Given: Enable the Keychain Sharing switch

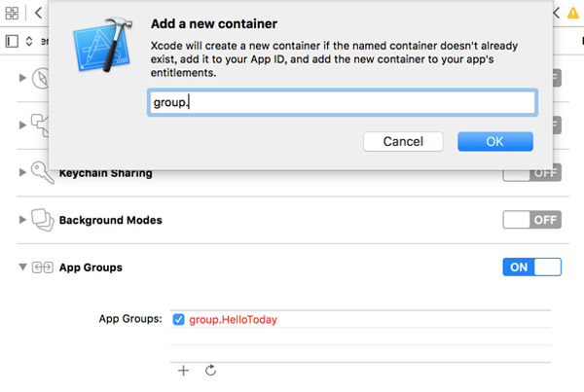Looking at the screenshot, I should click(532, 173).
